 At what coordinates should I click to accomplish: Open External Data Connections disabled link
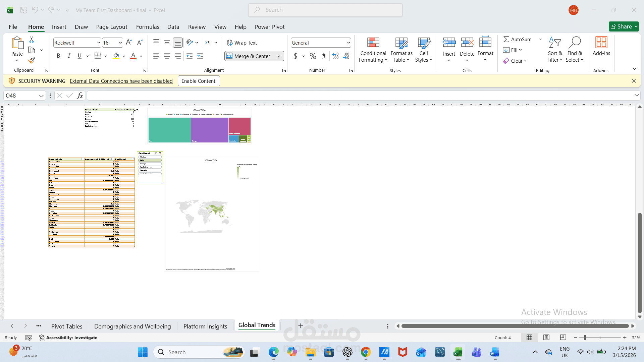(x=121, y=81)
